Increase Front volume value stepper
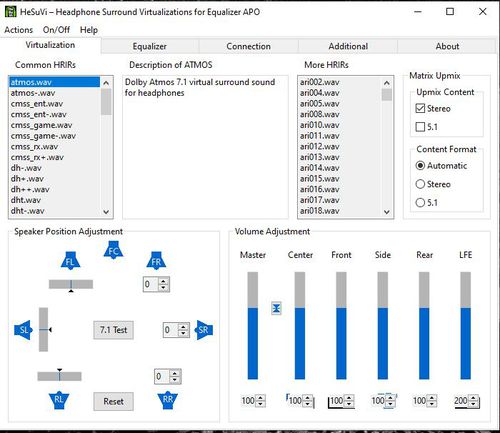 pyautogui.click(x=349, y=397)
